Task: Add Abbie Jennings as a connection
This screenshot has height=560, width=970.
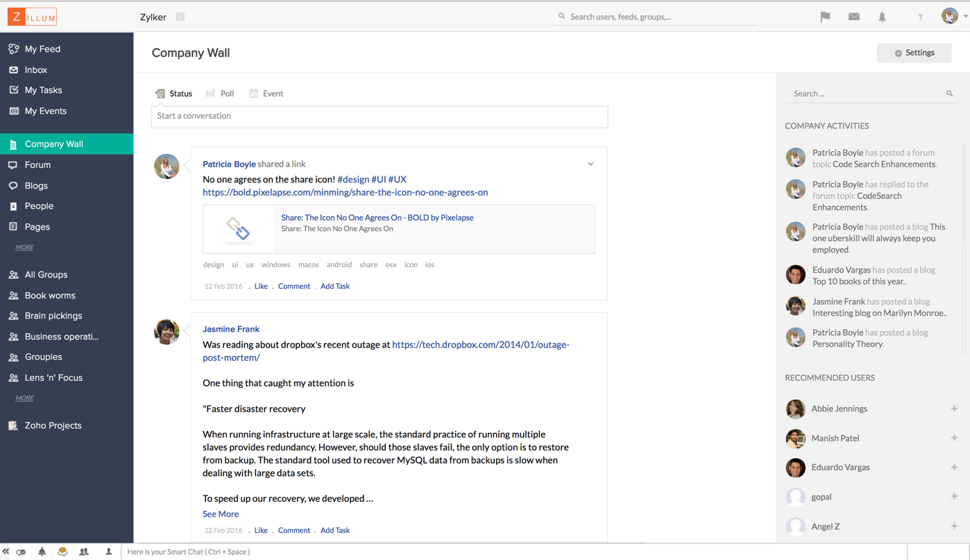Action: point(955,409)
